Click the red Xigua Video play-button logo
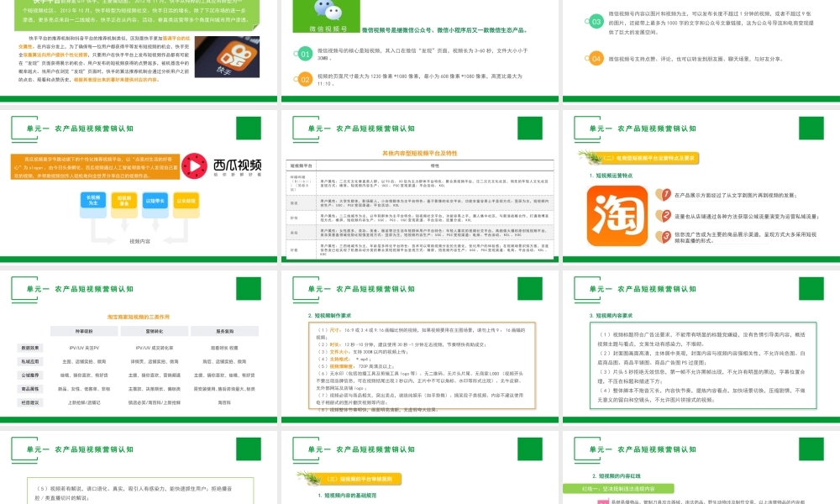 tap(193, 165)
